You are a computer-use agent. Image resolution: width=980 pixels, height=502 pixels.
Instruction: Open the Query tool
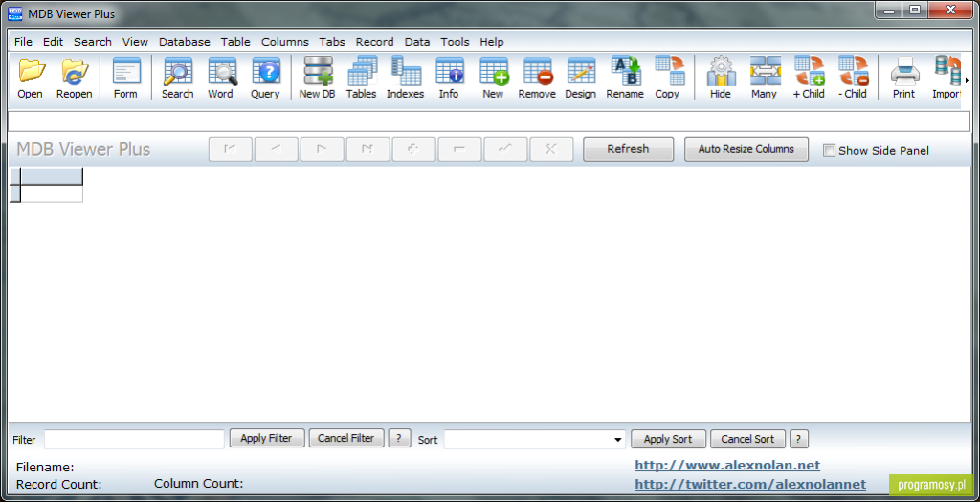click(265, 77)
